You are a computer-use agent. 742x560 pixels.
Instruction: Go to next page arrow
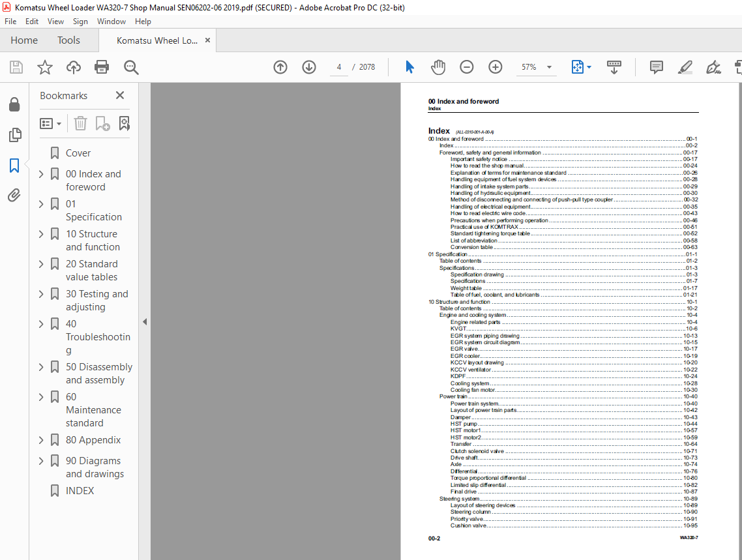[309, 67]
